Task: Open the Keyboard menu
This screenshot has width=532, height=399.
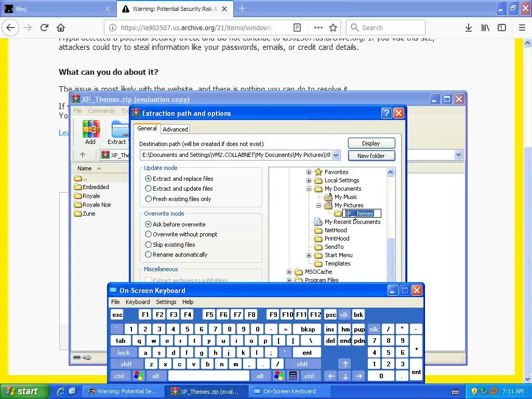Action: click(x=137, y=302)
